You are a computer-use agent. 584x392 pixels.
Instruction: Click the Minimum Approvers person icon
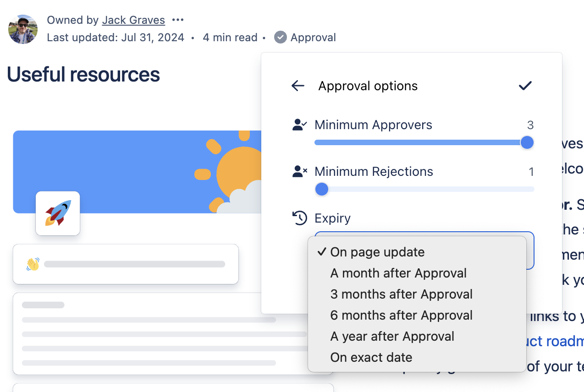point(299,125)
